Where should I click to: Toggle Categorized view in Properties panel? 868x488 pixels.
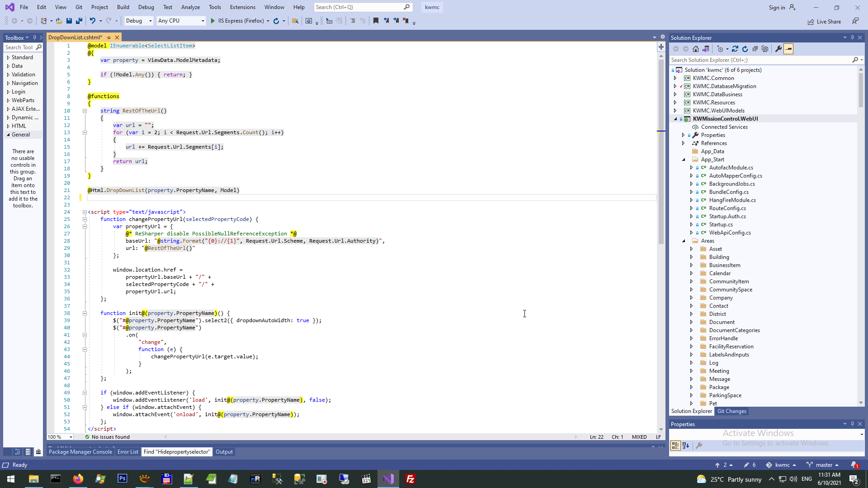(x=675, y=446)
